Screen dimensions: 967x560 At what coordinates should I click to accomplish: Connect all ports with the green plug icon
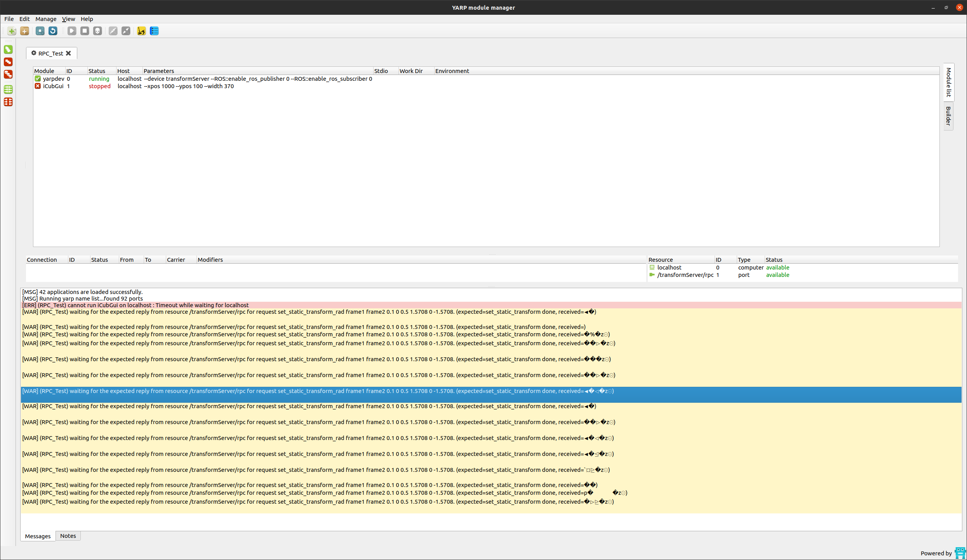pos(8,89)
